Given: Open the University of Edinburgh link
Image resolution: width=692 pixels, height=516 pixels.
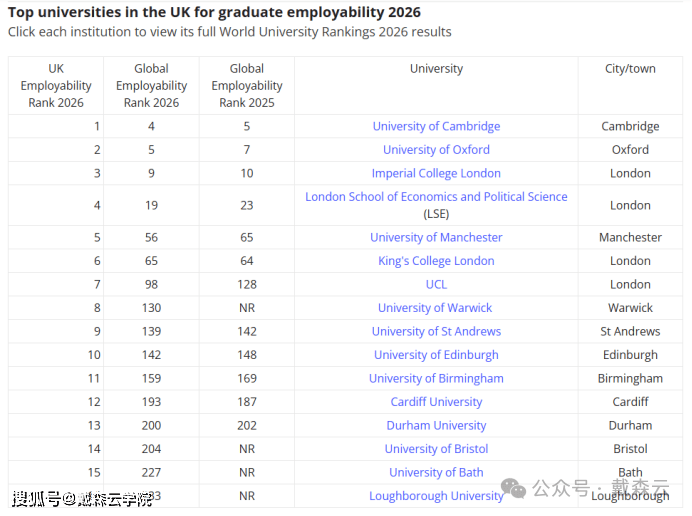Looking at the screenshot, I should (436, 355).
